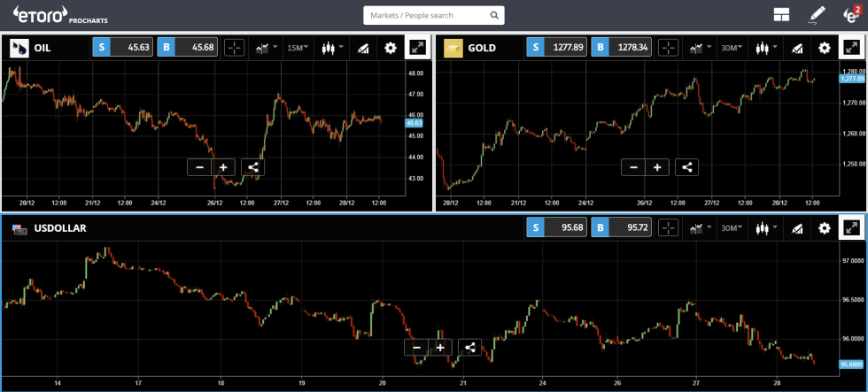Screen dimensions: 868x392
Task: Select the OIL instrument title
Action: (42, 48)
